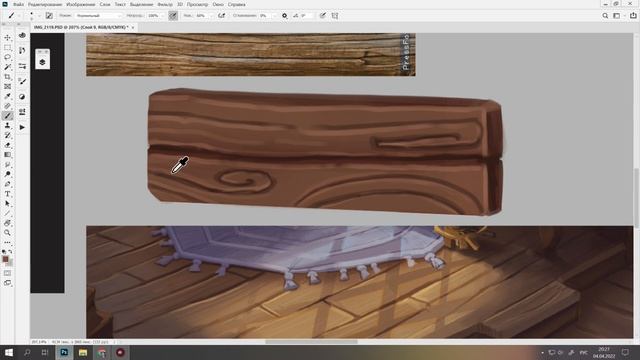Select the Type tool
The width and height of the screenshot is (640, 360).
[x=7, y=194]
